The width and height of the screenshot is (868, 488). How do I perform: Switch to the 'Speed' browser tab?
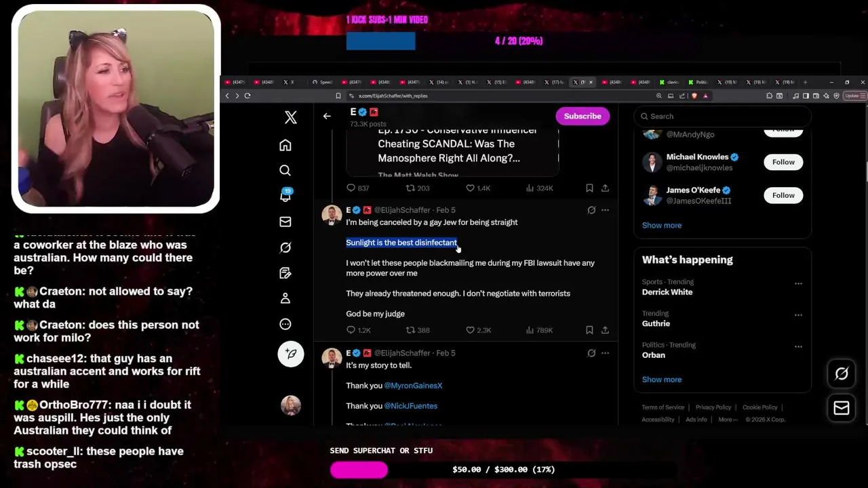pyautogui.click(x=323, y=82)
